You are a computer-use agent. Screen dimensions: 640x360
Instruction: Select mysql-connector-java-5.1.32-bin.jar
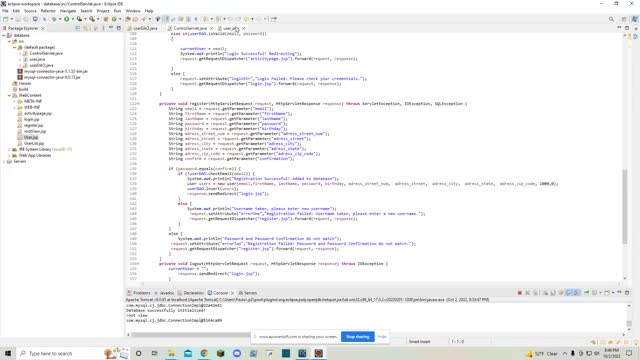coord(56,71)
